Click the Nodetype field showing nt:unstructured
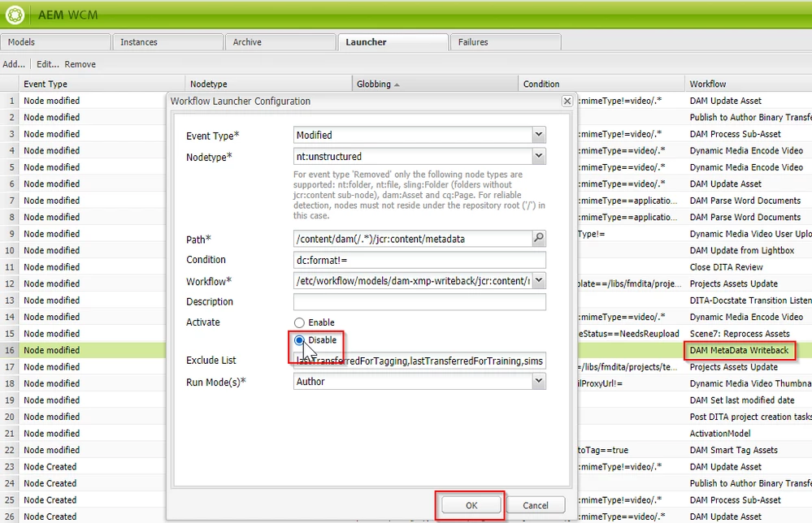 (x=413, y=156)
